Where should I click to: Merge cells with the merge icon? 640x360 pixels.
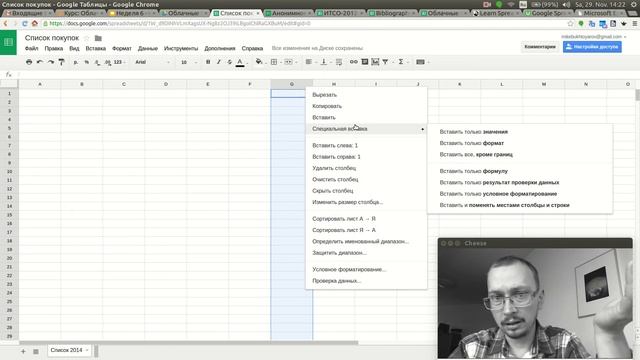288,62
